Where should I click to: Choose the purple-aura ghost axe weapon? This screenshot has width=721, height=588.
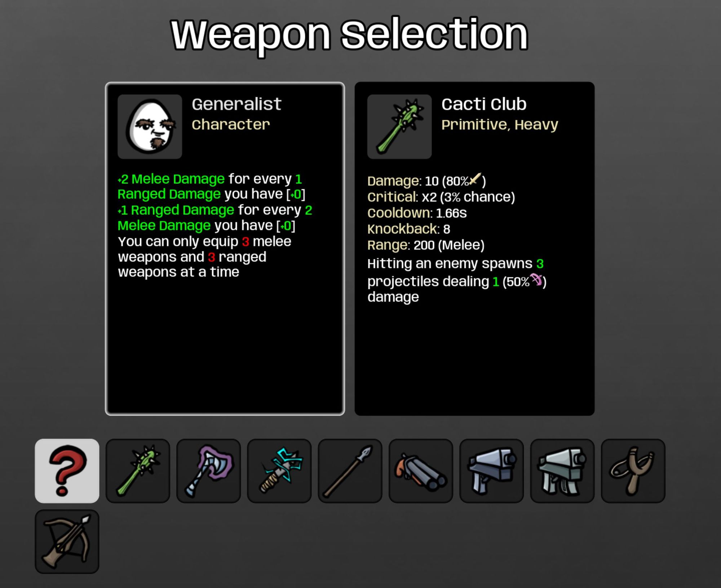pos(208,471)
